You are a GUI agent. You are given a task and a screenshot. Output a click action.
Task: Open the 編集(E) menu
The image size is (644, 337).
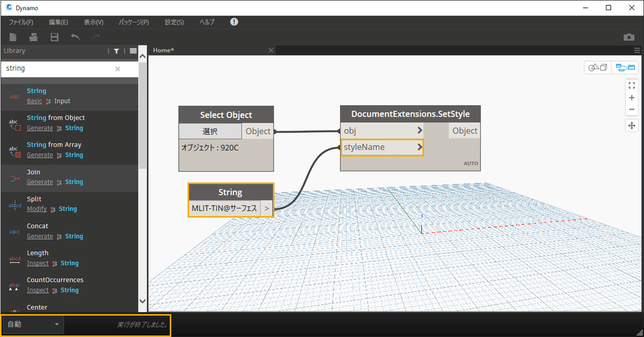(x=58, y=23)
